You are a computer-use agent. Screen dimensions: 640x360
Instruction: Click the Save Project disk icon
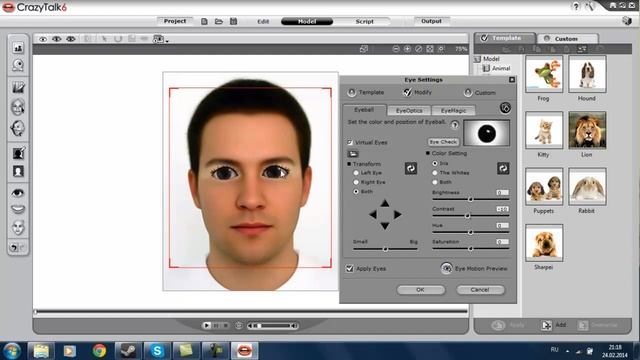[233, 21]
